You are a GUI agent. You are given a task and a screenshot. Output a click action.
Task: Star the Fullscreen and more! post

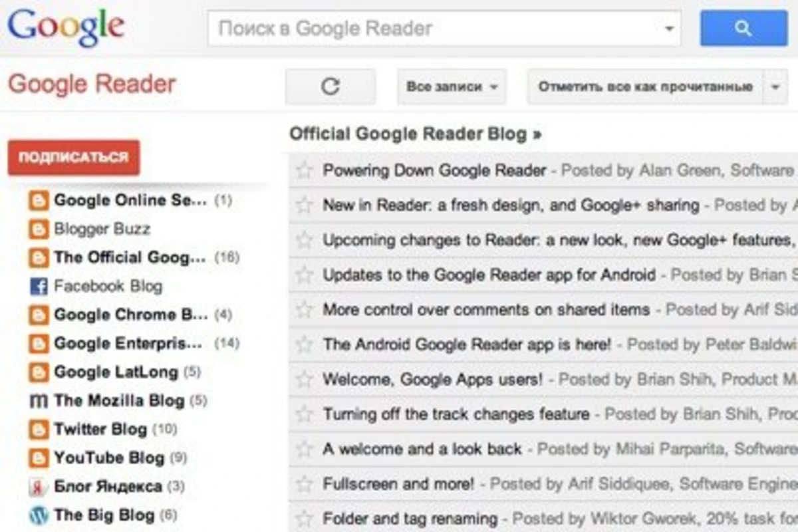click(305, 484)
